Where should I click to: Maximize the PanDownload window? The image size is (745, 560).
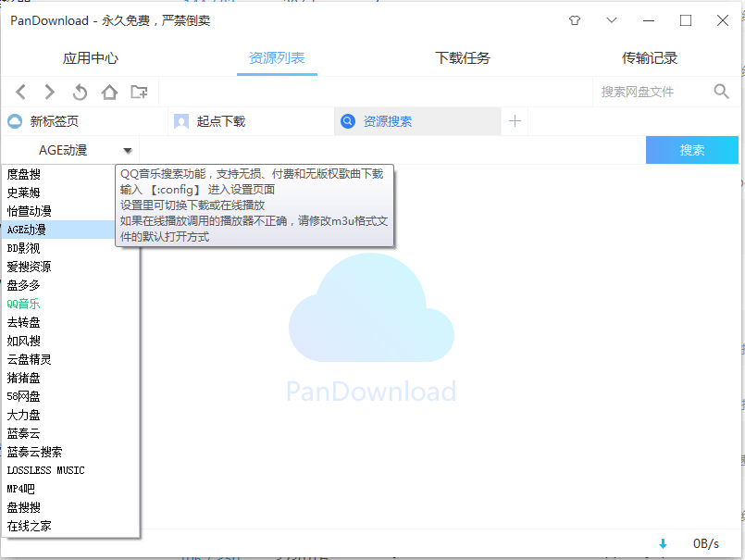pyautogui.click(x=686, y=20)
